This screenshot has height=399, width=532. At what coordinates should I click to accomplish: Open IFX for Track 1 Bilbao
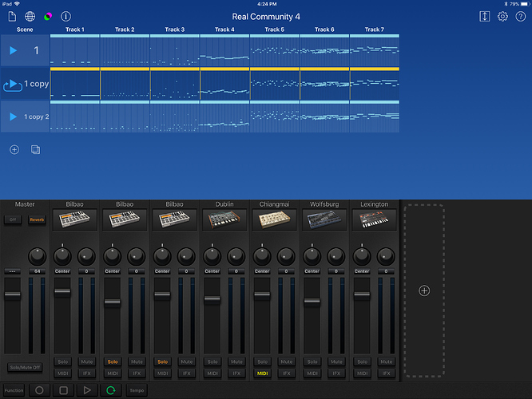click(87, 373)
